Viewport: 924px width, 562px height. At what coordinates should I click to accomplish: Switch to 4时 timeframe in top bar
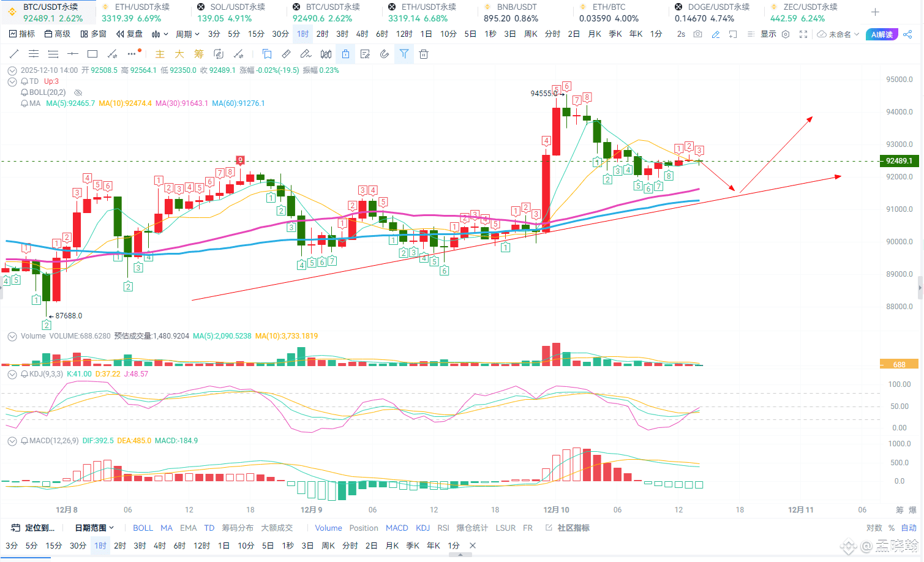[362, 34]
